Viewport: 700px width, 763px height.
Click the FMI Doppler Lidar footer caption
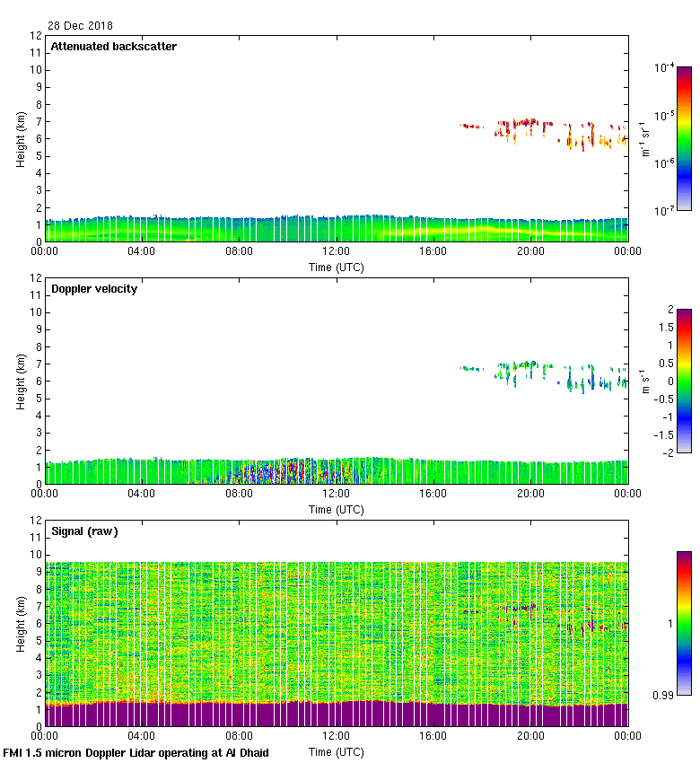coord(136,753)
